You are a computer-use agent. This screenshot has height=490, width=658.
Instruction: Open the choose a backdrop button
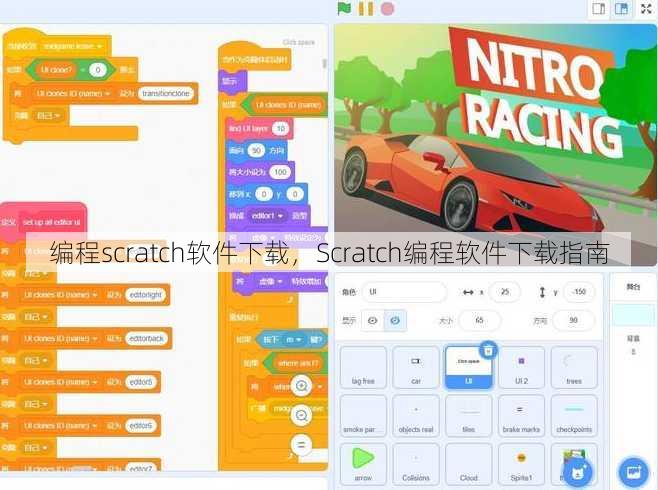(634, 472)
